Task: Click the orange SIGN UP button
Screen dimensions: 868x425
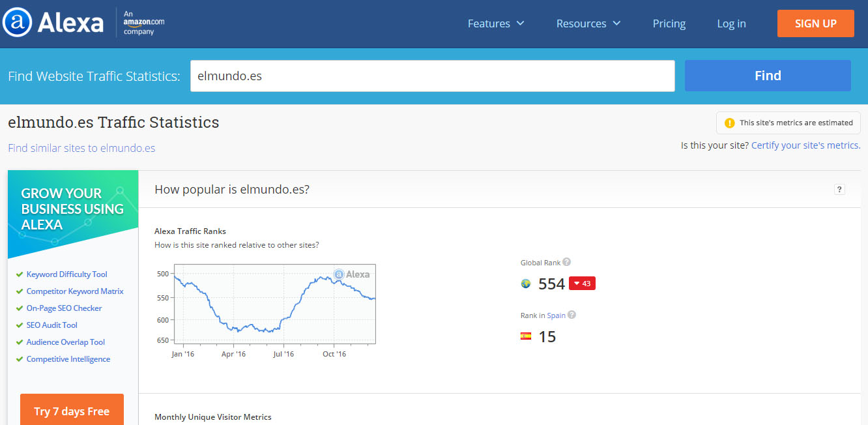Action: (816, 23)
